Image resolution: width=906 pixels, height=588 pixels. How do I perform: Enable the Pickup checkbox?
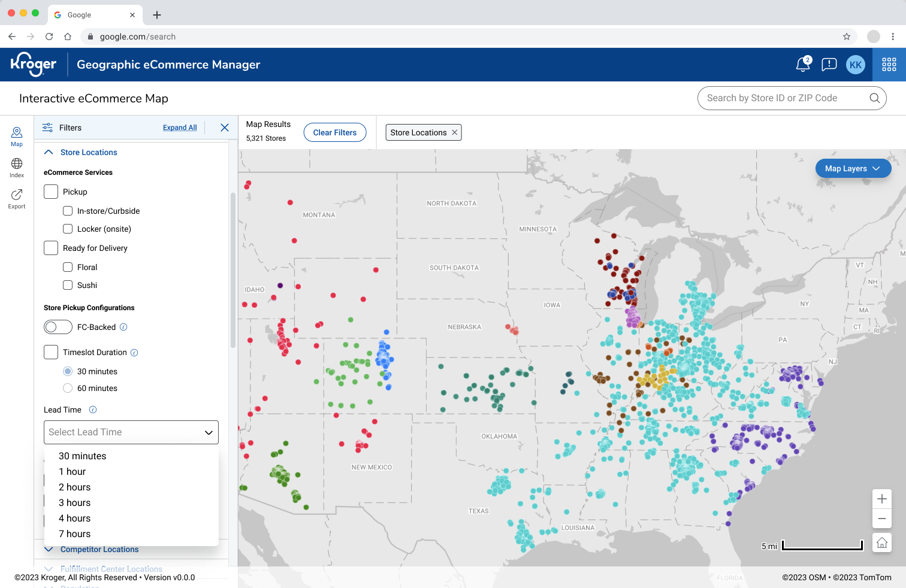point(51,192)
